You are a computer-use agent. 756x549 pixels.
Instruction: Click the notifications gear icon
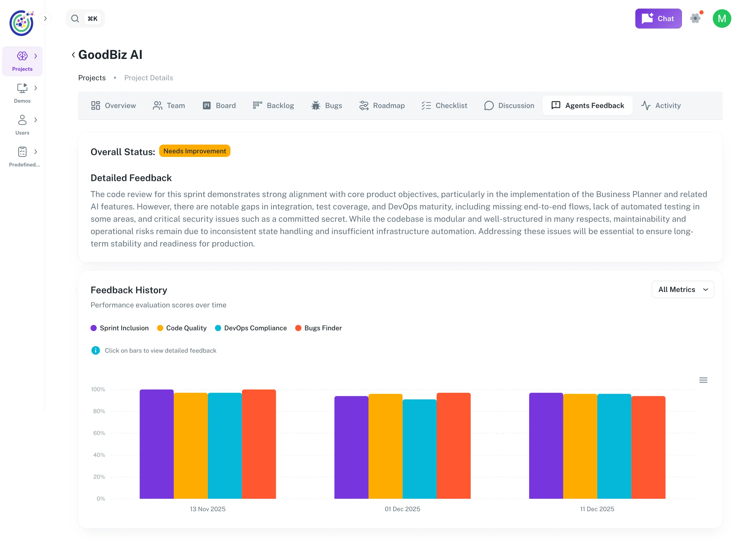pyautogui.click(x=695, y=18)
